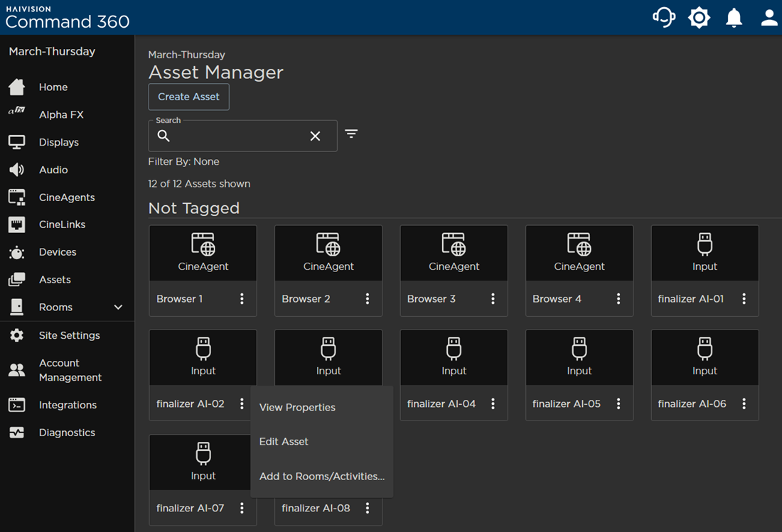
Task: Select the Browser 2 CineAgent thumbnail
Action: click(328, 253)
